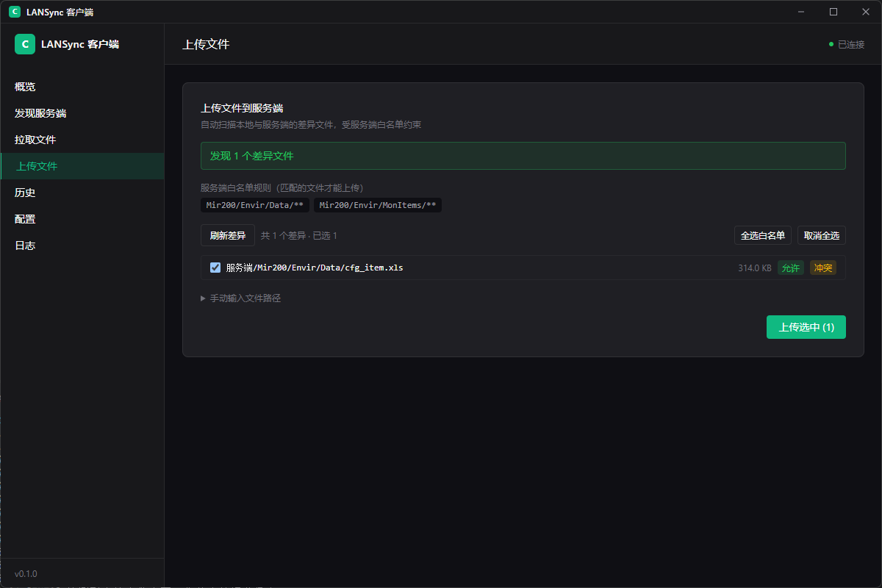Click the 全选白名单 button
This screenshot has width=882, height=588.
[x=763, y=235]
